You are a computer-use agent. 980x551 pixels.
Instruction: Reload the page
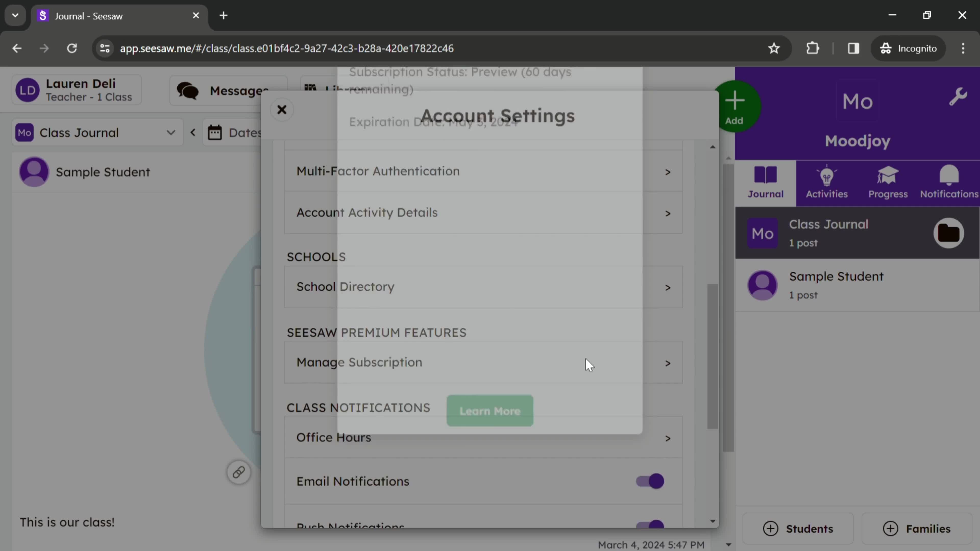pos(72,48)
